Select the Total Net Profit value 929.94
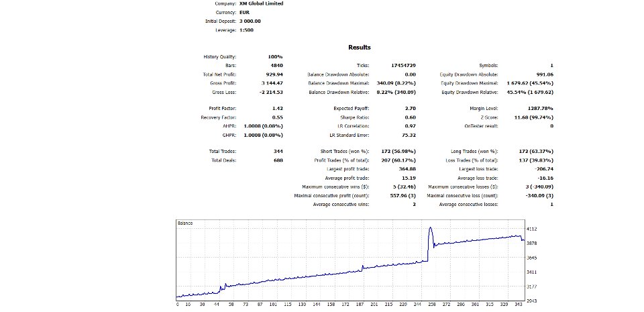 (275, 74)
